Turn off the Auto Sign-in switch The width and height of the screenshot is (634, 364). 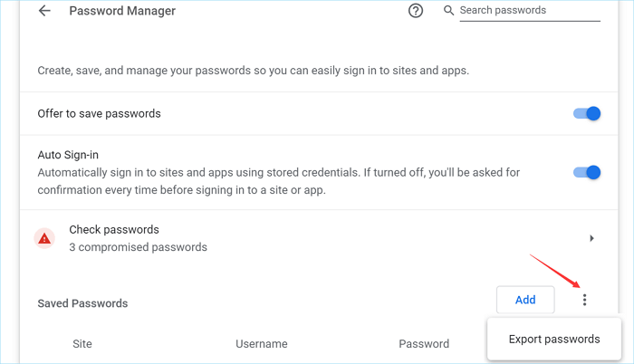pyautogui.click(x=587, y=172)
